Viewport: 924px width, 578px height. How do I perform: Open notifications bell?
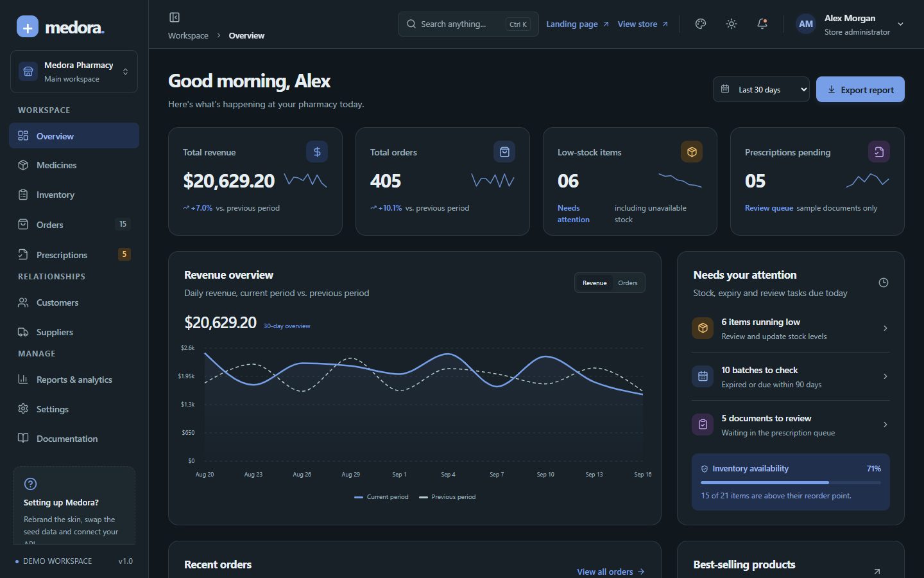(762, 24)
